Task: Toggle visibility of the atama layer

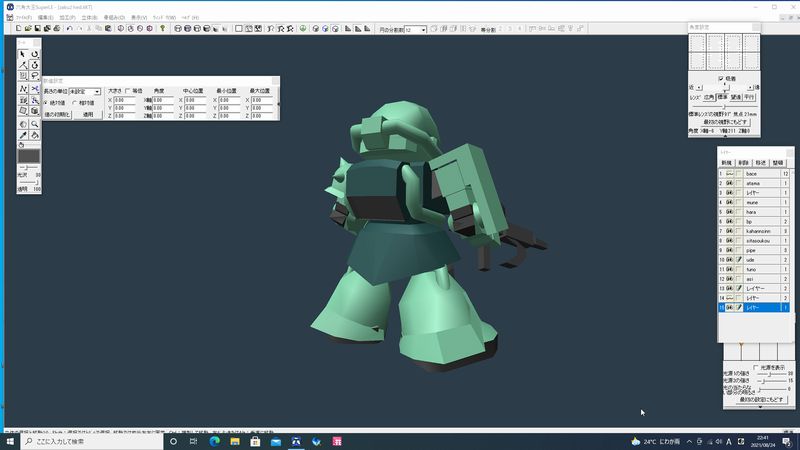Action: tap(730, 183)
